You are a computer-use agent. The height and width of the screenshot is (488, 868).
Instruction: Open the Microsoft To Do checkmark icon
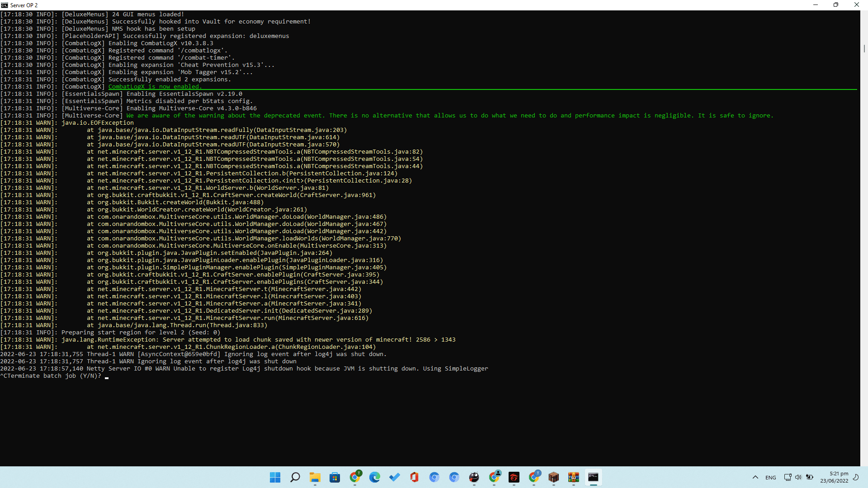point(394,477)
